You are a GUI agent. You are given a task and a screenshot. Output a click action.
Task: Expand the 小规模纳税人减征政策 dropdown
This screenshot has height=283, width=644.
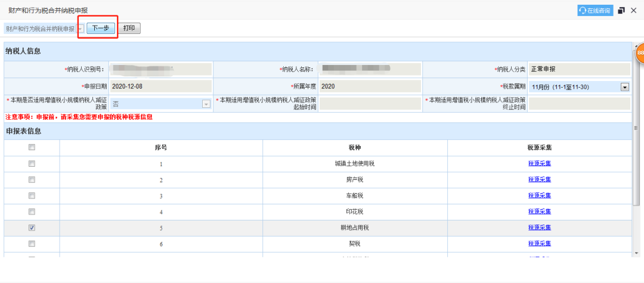click(206, 104)
